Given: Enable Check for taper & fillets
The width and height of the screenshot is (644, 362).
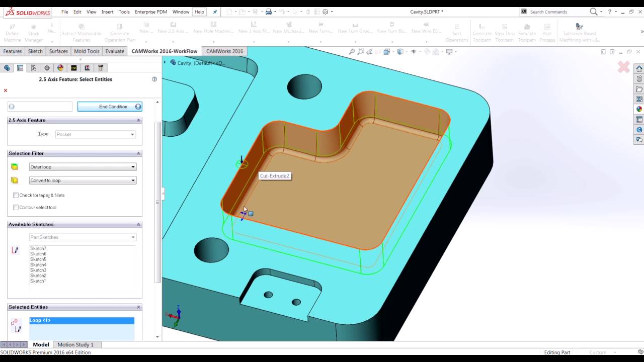Looking at the screenshot, I should pyautogui.click(x=16, y=195).
